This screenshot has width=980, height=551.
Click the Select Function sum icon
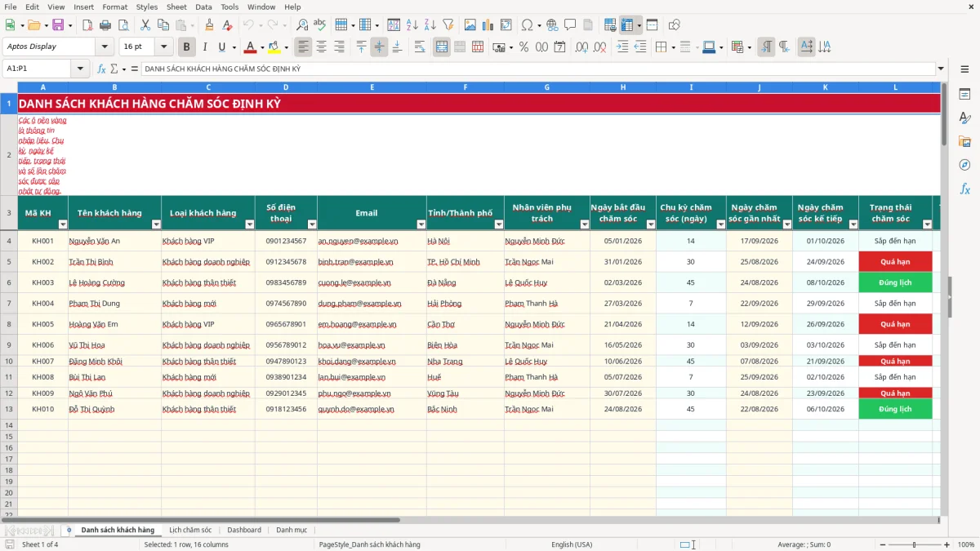pos(116,69)
